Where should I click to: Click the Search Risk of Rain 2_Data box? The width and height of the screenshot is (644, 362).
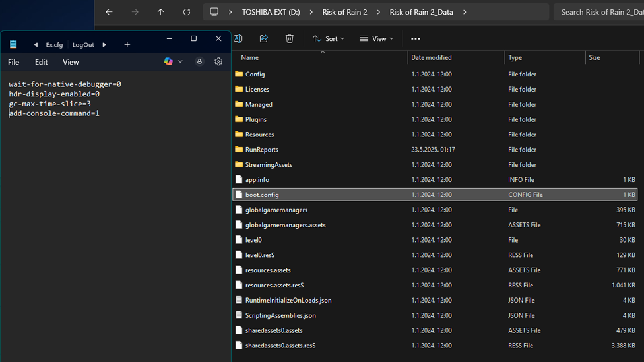(598, 12)
